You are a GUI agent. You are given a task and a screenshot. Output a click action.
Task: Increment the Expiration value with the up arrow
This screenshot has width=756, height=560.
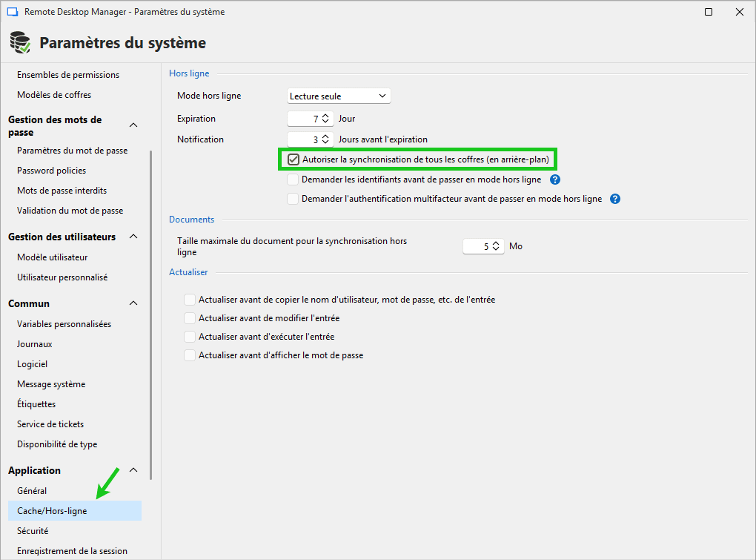click(325, 115)
